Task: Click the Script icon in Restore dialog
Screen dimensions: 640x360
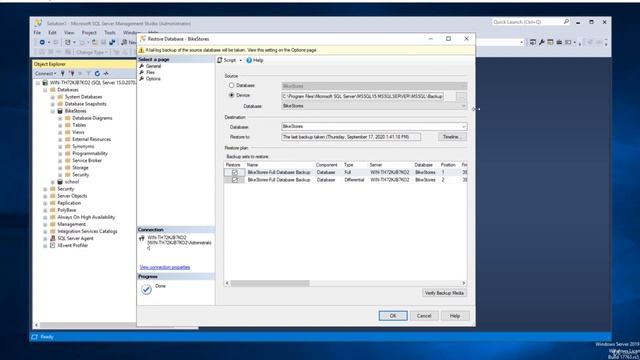Action: point(220,60)
